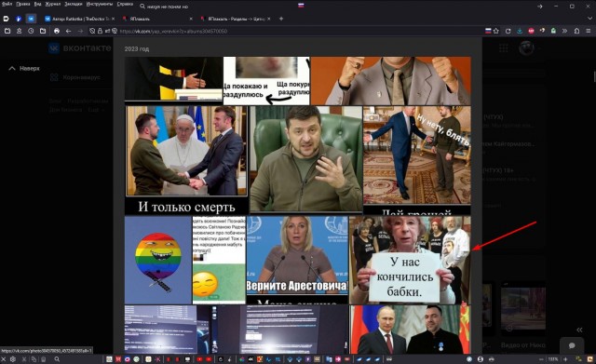Open the Инструменты menu
This screenshot has width=596, height=364.
100,4
